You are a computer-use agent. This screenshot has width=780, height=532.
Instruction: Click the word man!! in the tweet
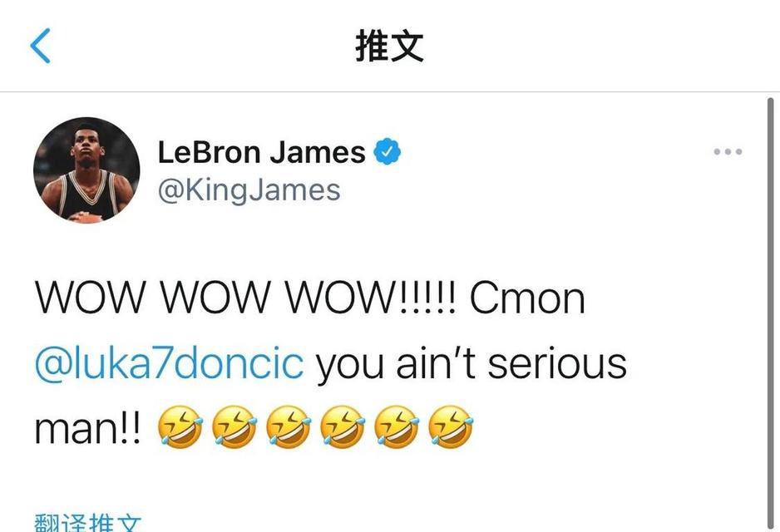88,428
